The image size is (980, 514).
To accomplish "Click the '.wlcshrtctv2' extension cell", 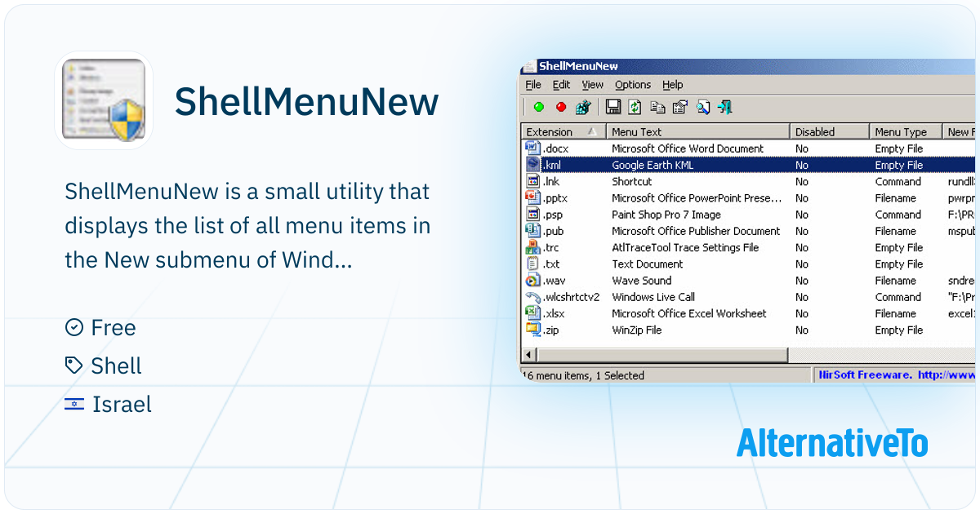I will (x=572, y=297).
